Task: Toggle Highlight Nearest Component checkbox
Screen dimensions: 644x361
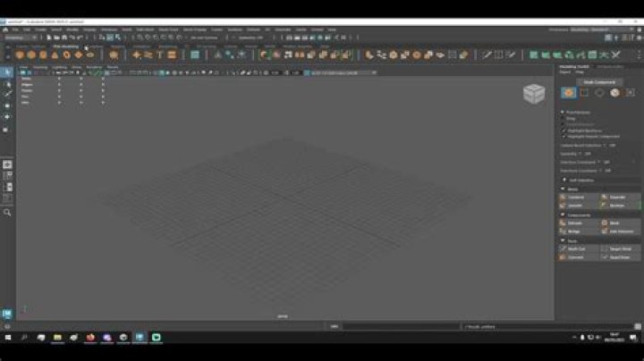Action: 563,136
